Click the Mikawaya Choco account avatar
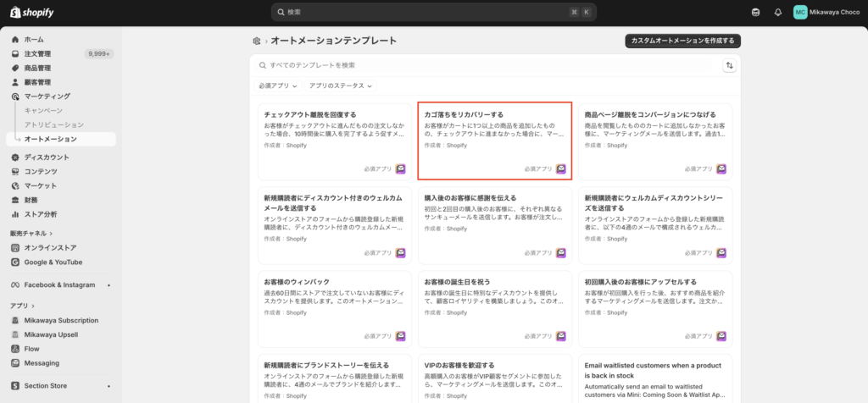Image resolution: width=868 pixels, height=403 pixels. point(800,12)
